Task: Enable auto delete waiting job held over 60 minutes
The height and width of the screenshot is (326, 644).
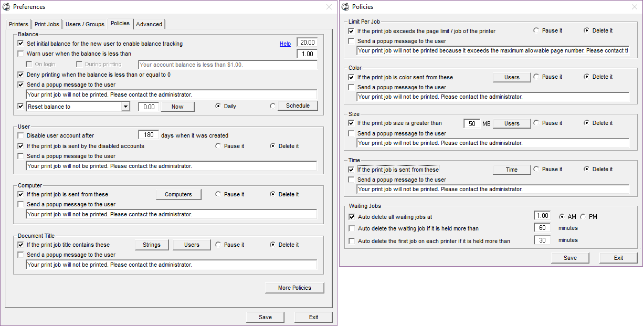Action: (x=351, y=228)
